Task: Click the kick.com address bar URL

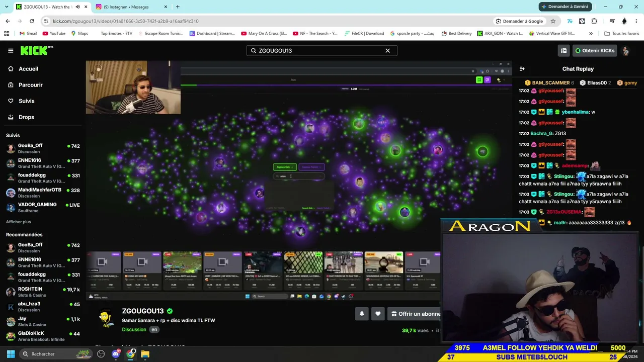Action: tap(126, 21)
